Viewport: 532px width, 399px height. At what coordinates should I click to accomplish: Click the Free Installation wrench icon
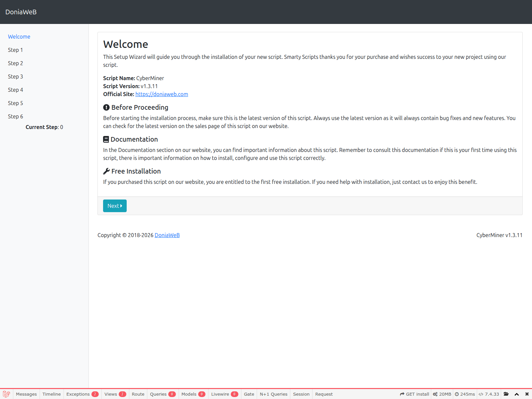click(106, 171)
